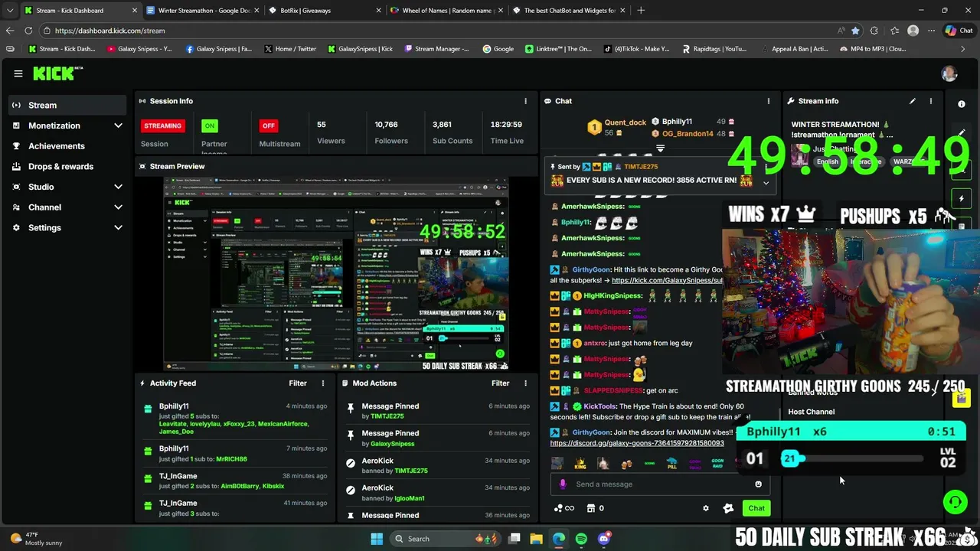This screenshot has width=980, height=551.
Task: Open the green support headset button
Action: click(955, 502)
